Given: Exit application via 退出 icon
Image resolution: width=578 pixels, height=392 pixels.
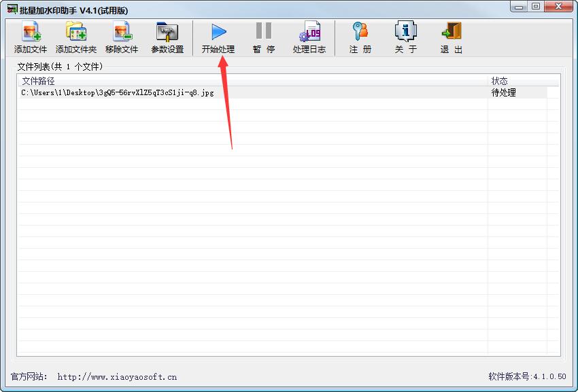Looking at the screenshot, I should click(x=452, y=37).
